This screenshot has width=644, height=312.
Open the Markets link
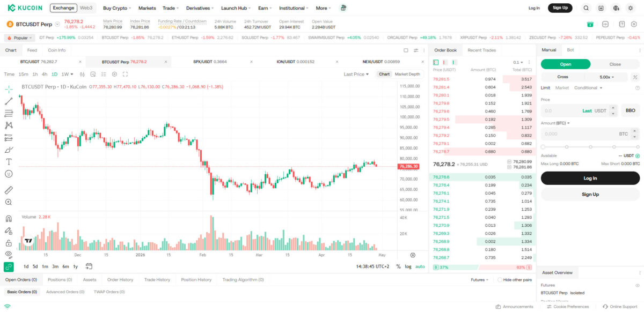[x=147, y=8]
